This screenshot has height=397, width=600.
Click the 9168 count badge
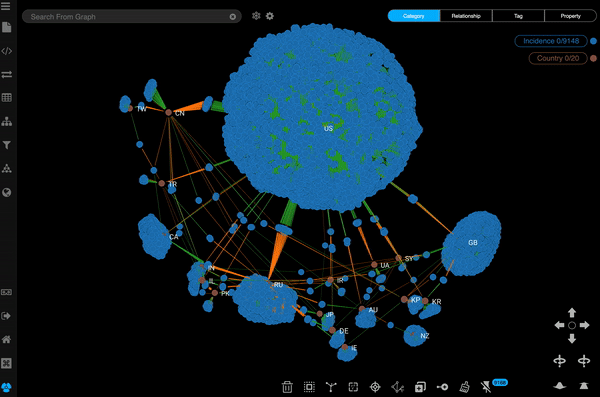click(500, 382)
